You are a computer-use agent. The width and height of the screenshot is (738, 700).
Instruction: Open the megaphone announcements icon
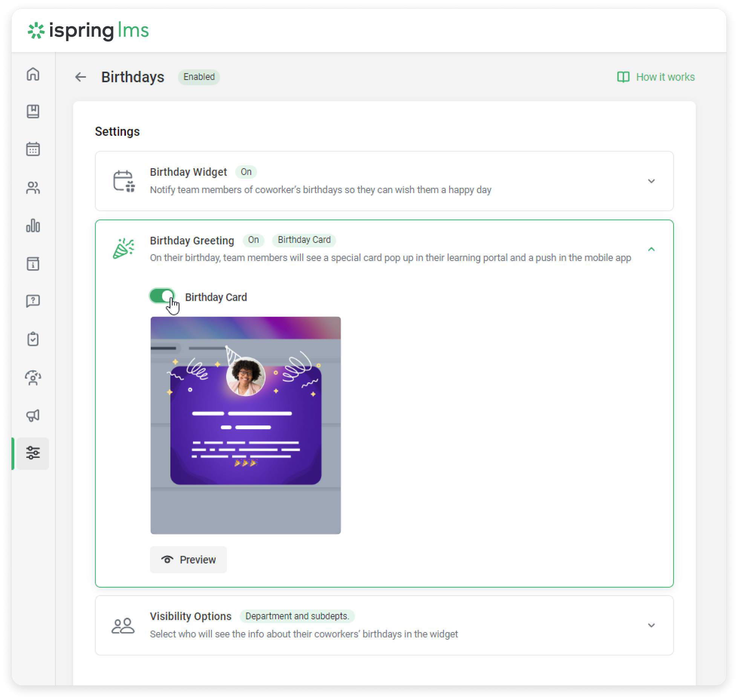pos(33,415)
